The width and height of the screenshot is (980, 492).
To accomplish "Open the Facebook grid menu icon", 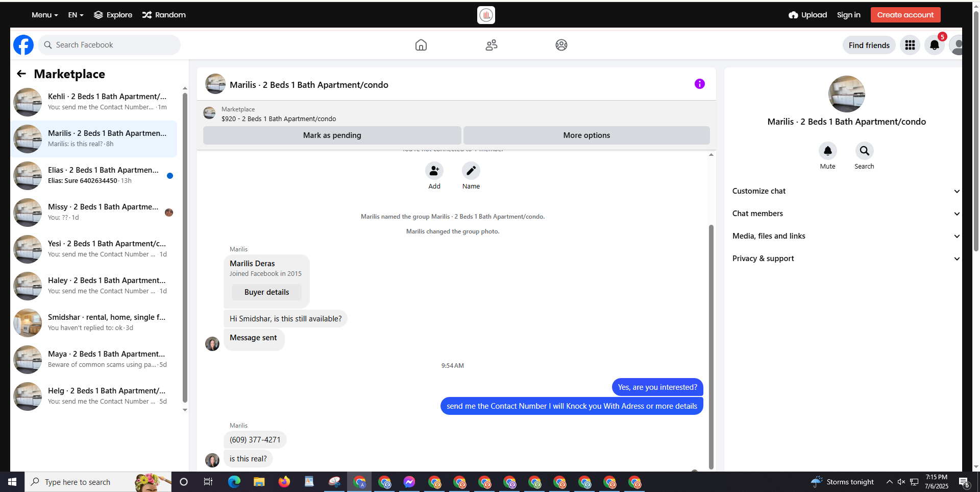I will click(910, 45).
